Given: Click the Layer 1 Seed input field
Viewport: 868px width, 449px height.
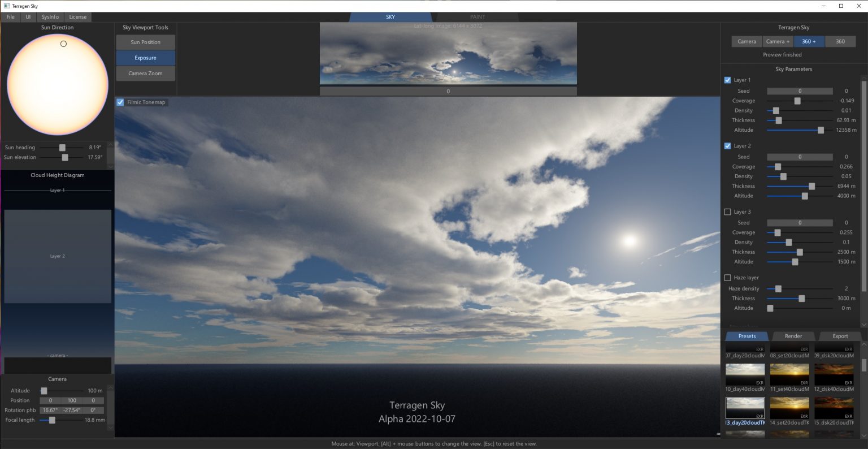Looking at the screenshot, I should 799,90.
